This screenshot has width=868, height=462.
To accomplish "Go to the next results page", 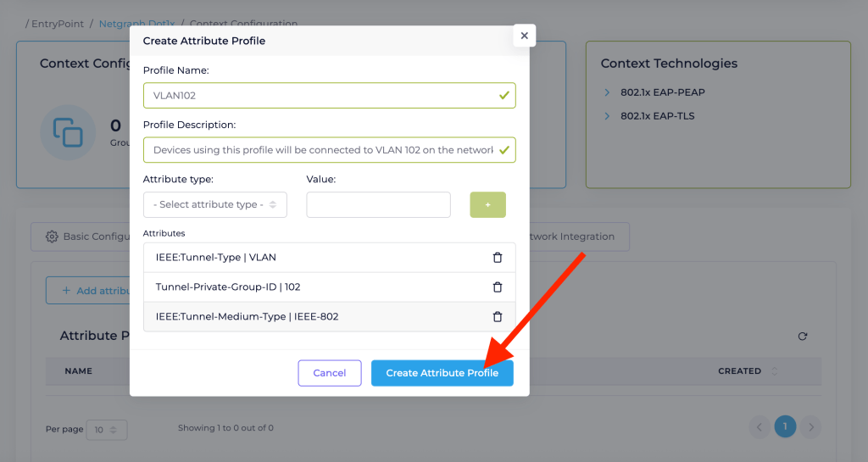I will click(x=811, y=426).
